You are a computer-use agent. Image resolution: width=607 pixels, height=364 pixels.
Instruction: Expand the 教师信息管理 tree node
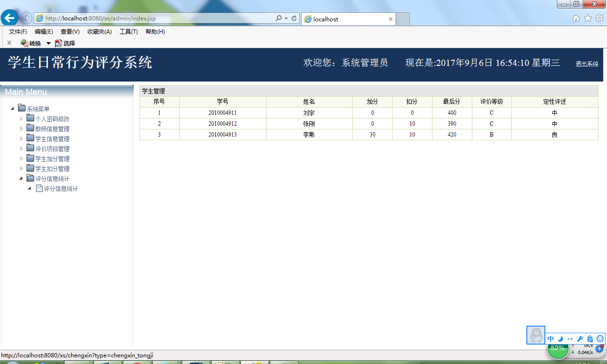[x=21, y=128]
